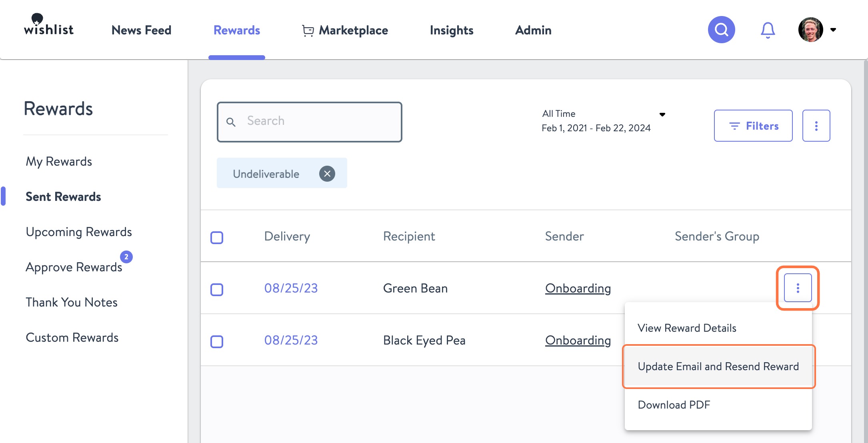Check the checkbox on Black Eyed Pea's row
Viewport: 868px width, 443px height.
(216, 342)
